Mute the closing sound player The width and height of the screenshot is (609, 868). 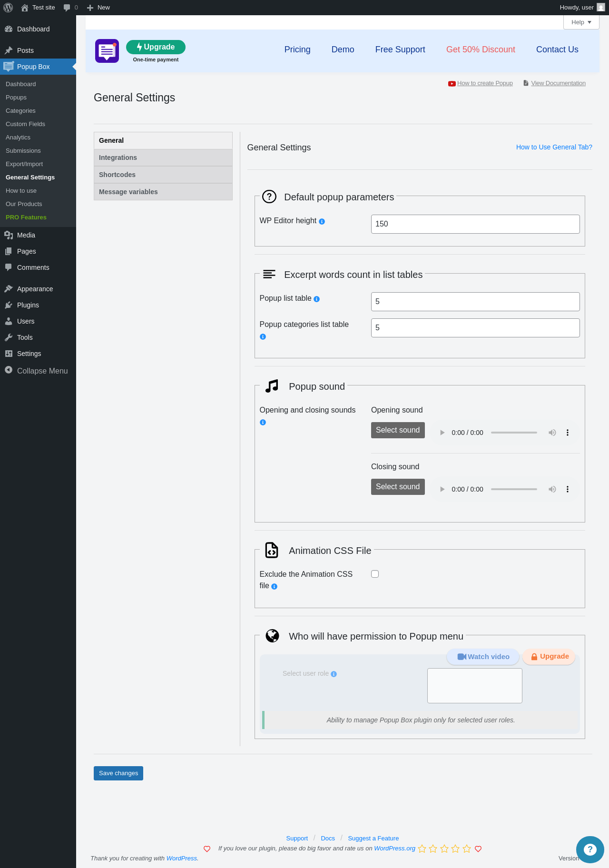click(x=552, y=489)
